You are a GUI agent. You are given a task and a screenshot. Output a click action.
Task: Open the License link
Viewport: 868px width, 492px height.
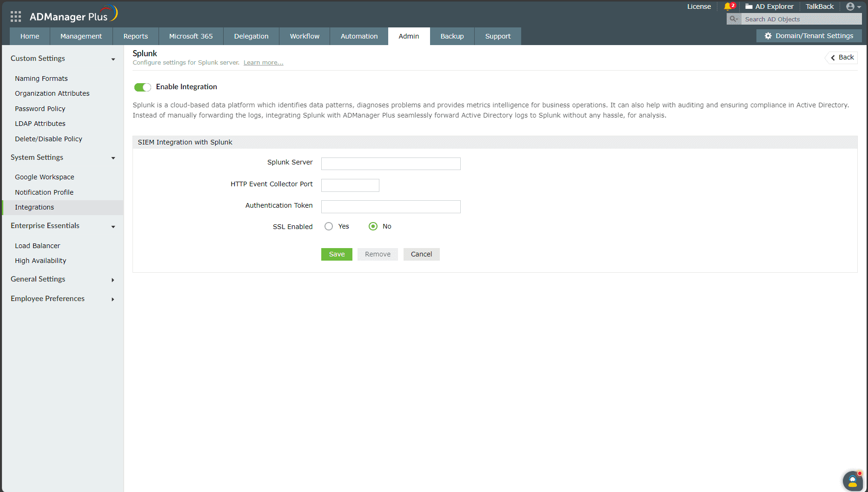click(x=699, y=7)
